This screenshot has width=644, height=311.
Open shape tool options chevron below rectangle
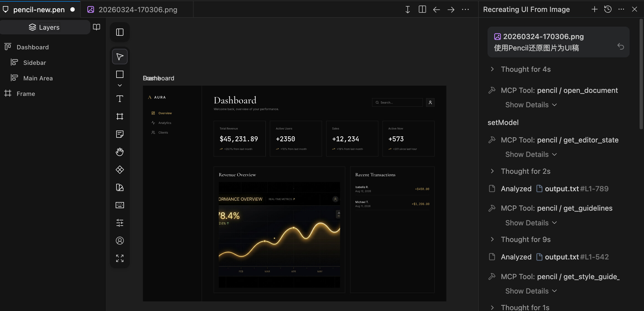pos(120,85)
